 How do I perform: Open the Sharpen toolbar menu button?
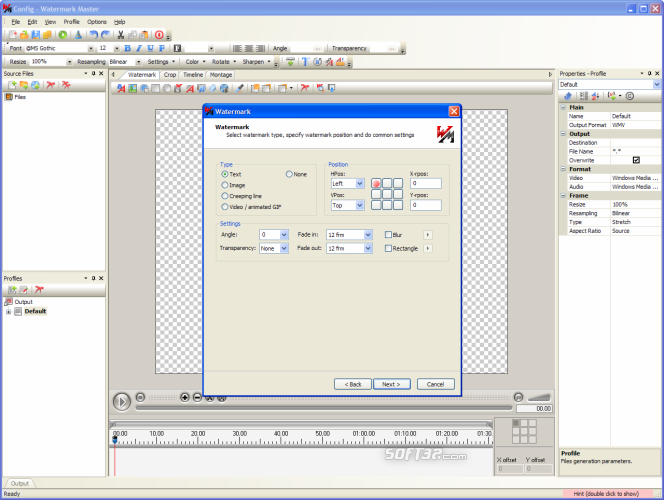point(256,62)
